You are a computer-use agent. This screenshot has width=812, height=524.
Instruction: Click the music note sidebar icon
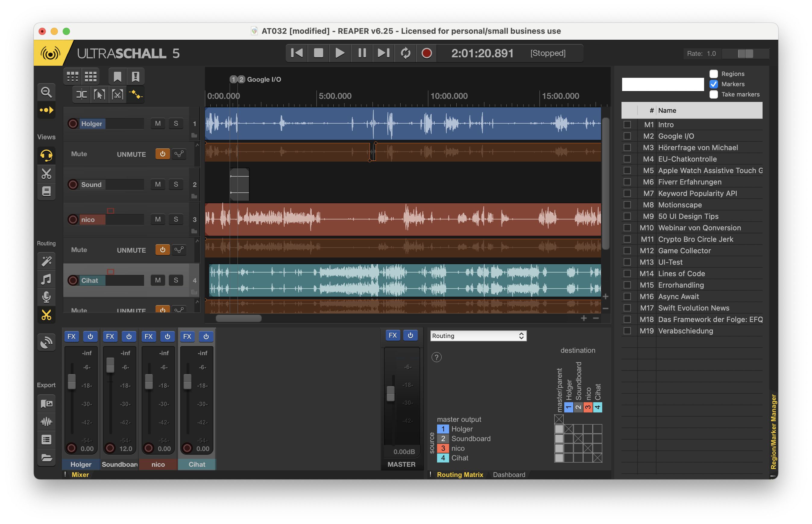[x=46, y=279]
